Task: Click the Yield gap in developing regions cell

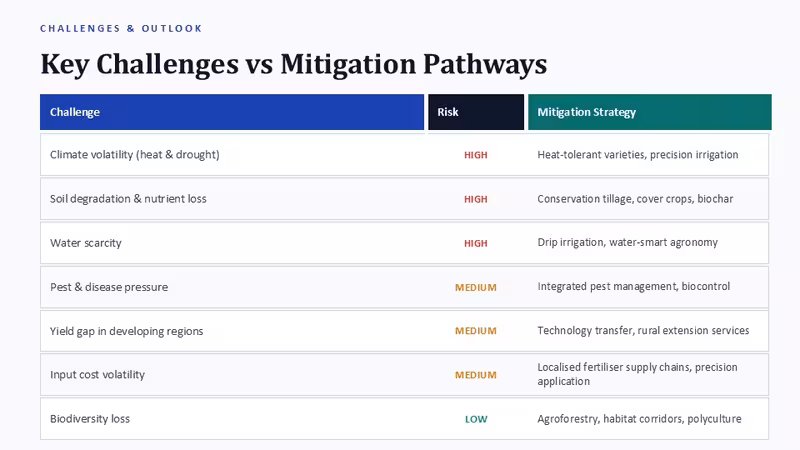Action: [x=127, y=331]
